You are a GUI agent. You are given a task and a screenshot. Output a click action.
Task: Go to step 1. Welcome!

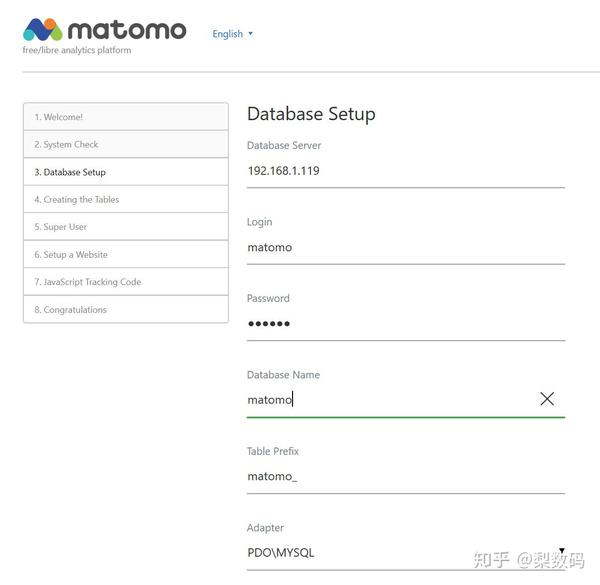tap(126, 117)
